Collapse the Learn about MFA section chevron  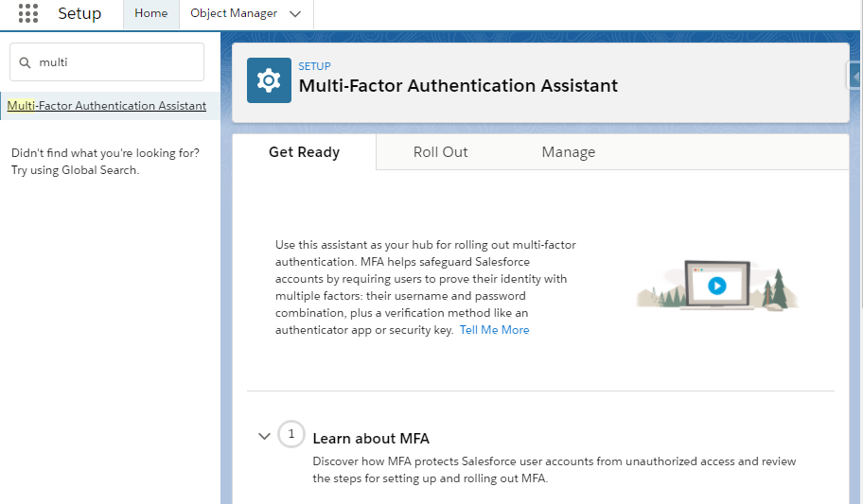point(264,436)
